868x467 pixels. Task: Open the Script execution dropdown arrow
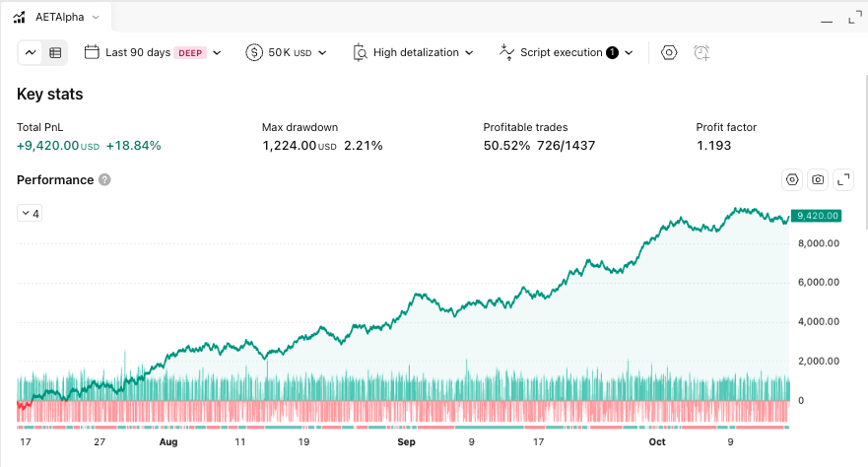click(629, 52)
